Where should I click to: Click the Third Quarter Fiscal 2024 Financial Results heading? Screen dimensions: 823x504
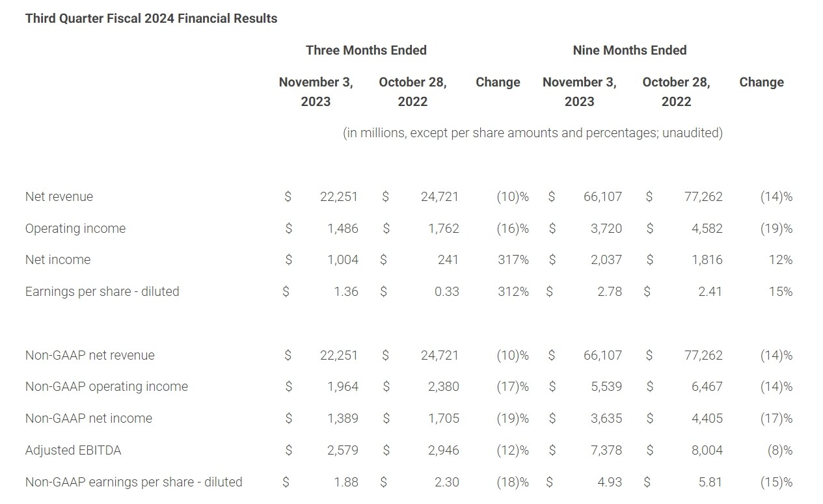click(x=151, y=19)
